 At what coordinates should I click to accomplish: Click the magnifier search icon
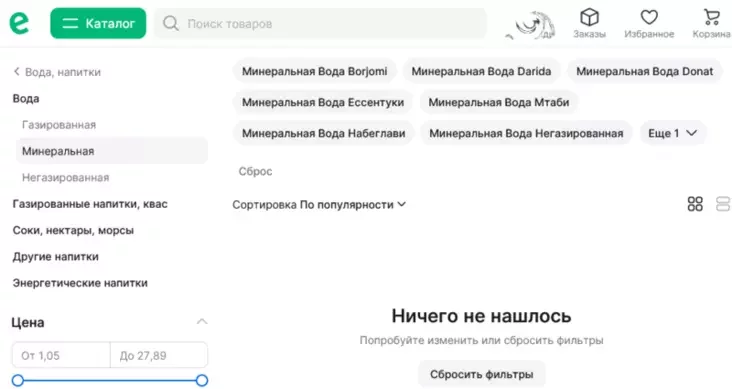[x=171, y=23]
